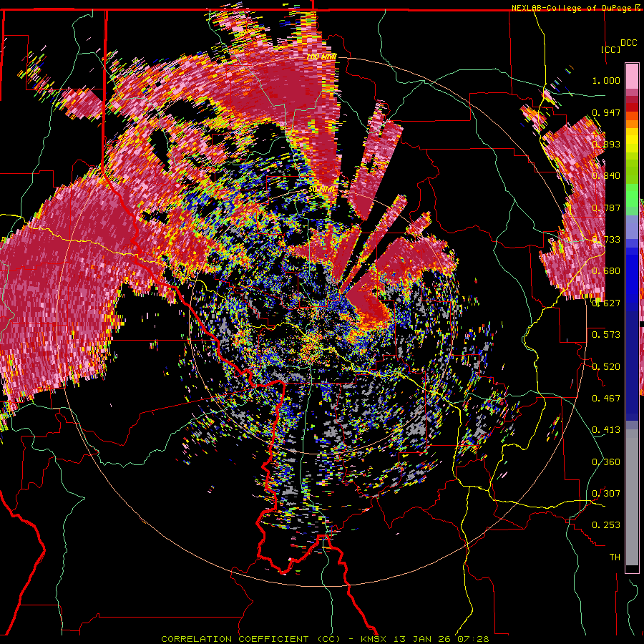Select the 0.253 legend value
Viewport: 644px width, 644px height.
[606, 525]
